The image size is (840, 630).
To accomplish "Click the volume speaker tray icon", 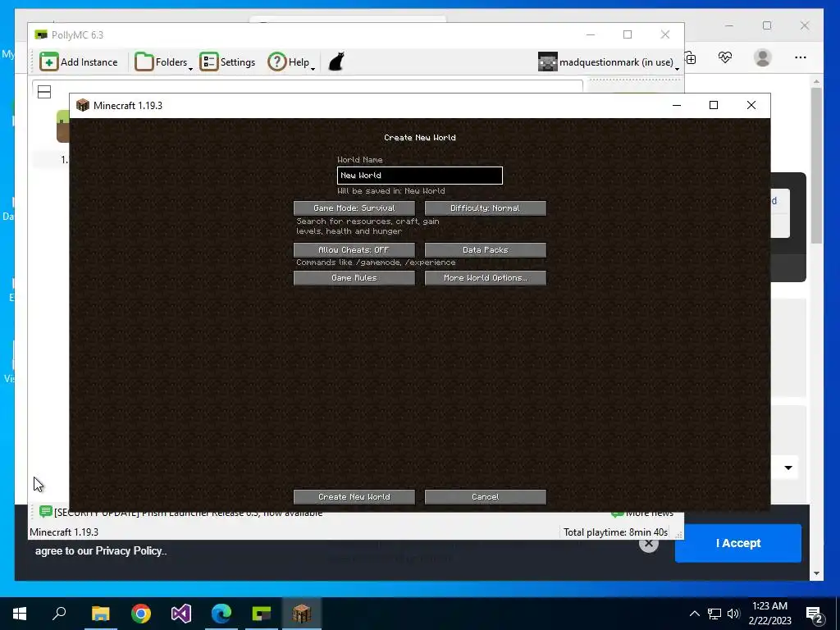I will [x=733, y=614].
